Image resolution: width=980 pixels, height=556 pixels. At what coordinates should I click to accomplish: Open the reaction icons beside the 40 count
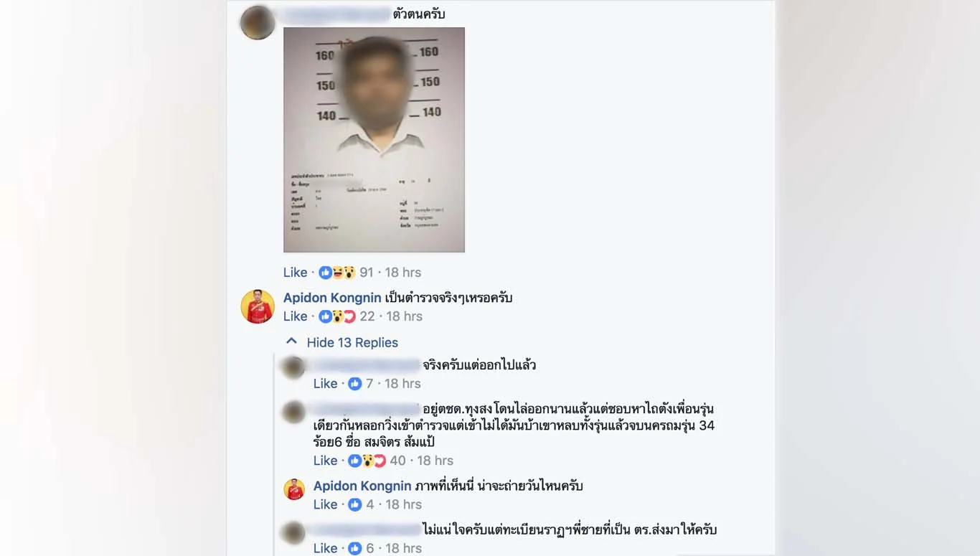367,461
